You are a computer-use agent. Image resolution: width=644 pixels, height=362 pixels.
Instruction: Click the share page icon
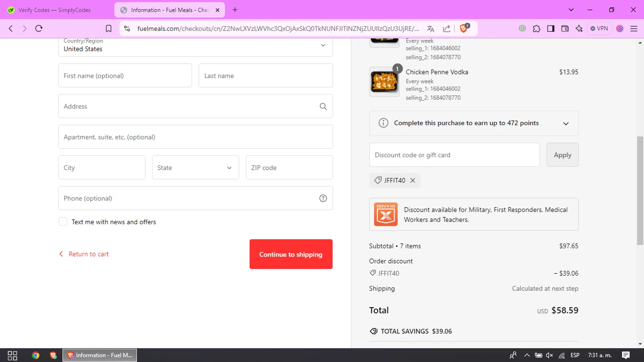[x=447, y=29]
